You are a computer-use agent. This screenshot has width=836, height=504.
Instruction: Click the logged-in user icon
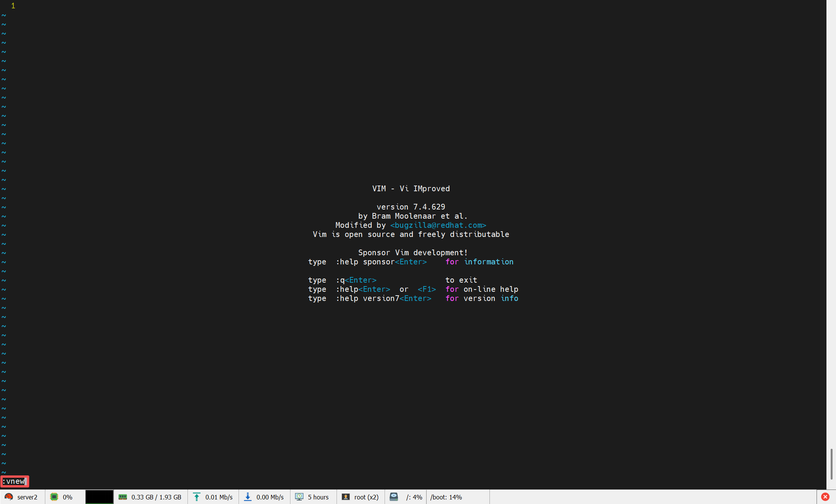coord(346,497)
